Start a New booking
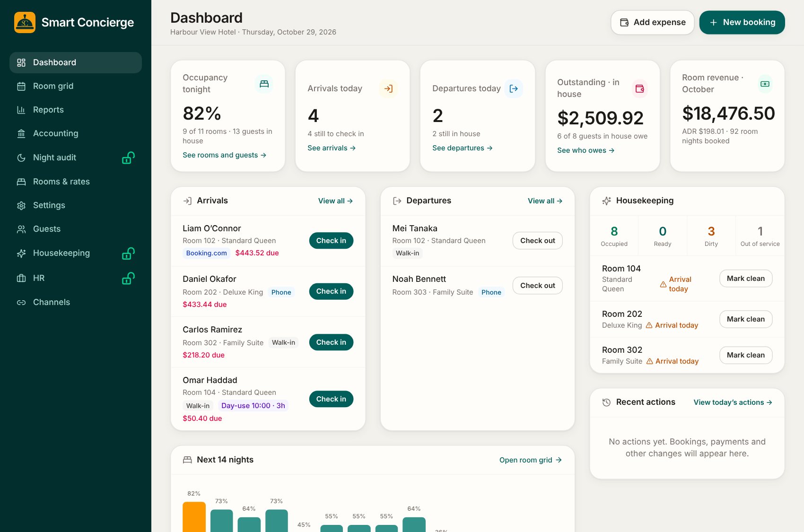 [742, 22]
